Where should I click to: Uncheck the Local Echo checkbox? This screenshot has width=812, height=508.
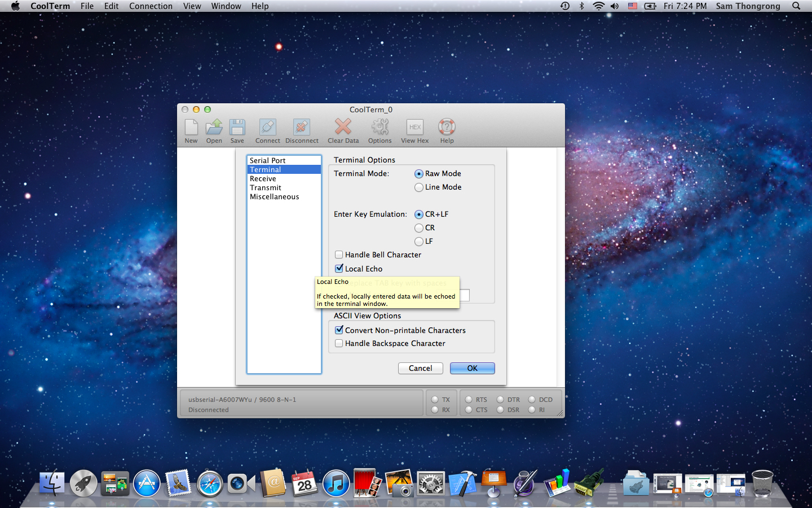pos(339,269)
